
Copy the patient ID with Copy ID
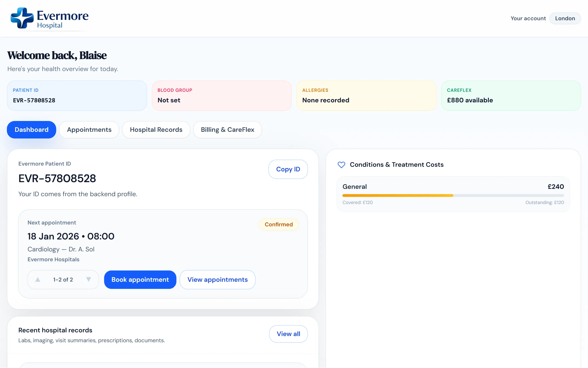pos(288,169)
